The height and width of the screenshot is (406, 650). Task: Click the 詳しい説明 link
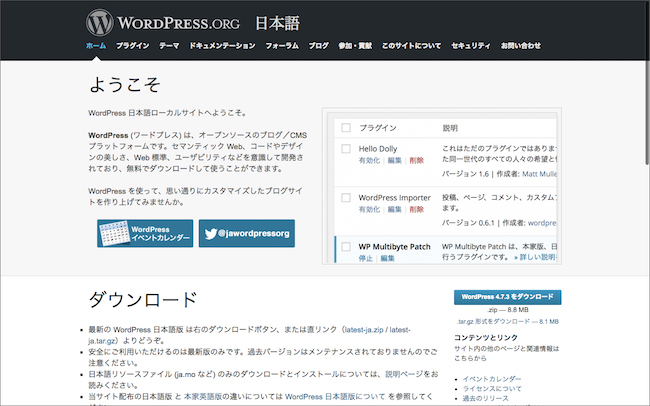535,257
